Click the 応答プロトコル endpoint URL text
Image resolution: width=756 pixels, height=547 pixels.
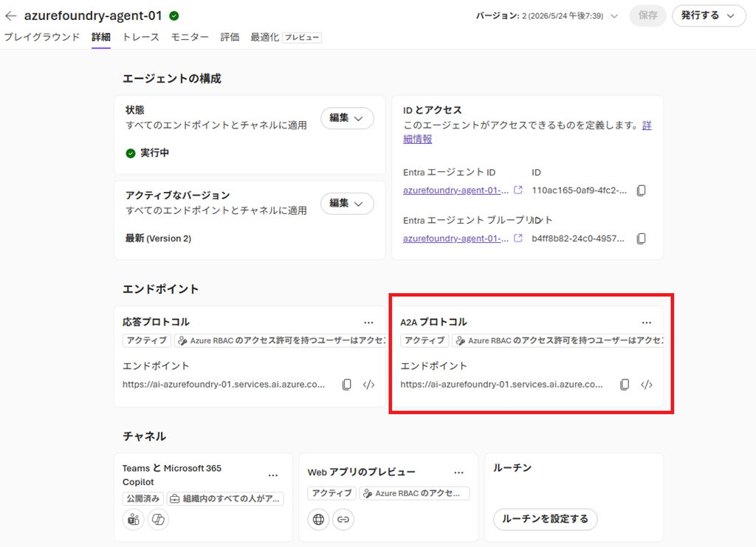pos(224,385)
